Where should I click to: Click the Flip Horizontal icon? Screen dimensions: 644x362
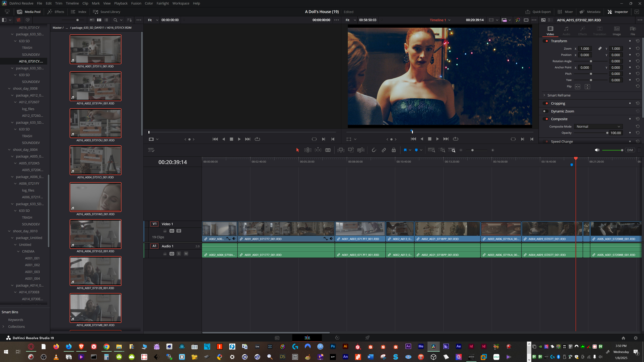[x=577, y=86]
